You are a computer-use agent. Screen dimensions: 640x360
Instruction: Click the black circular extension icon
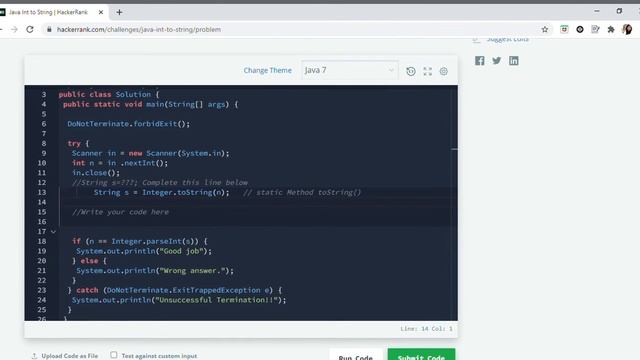[580, 29]
